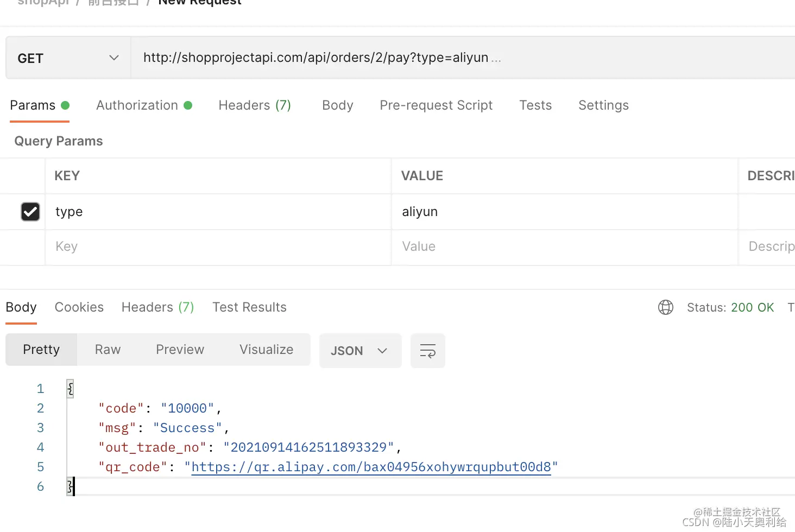Click the network globe icon
This screenshot has height=532, width=795.
666,307
